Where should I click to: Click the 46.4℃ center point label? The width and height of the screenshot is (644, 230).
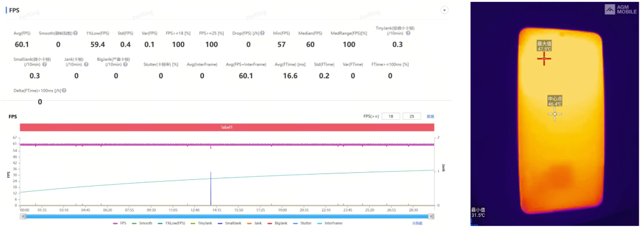[x=555, y=104]
